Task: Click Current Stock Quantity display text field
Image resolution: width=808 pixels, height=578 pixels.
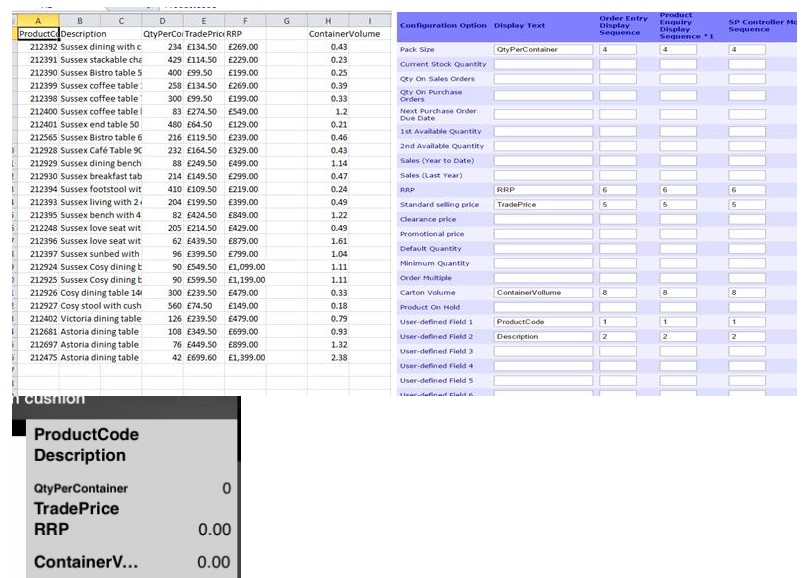Action: pyautogui.click(x=543, y=64)
